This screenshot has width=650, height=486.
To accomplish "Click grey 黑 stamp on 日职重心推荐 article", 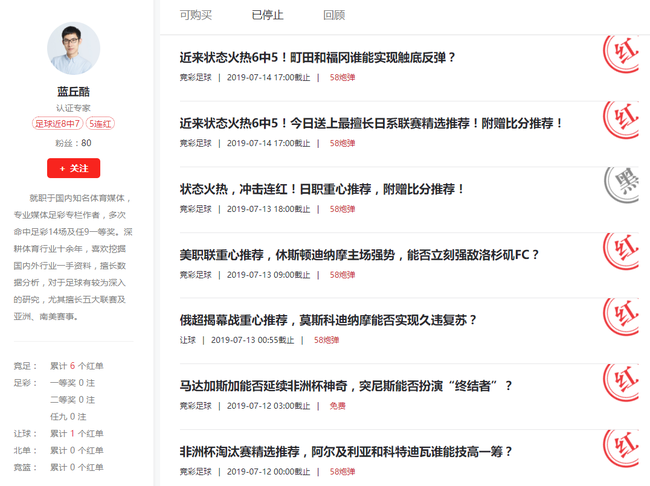I will click(621, 185).
